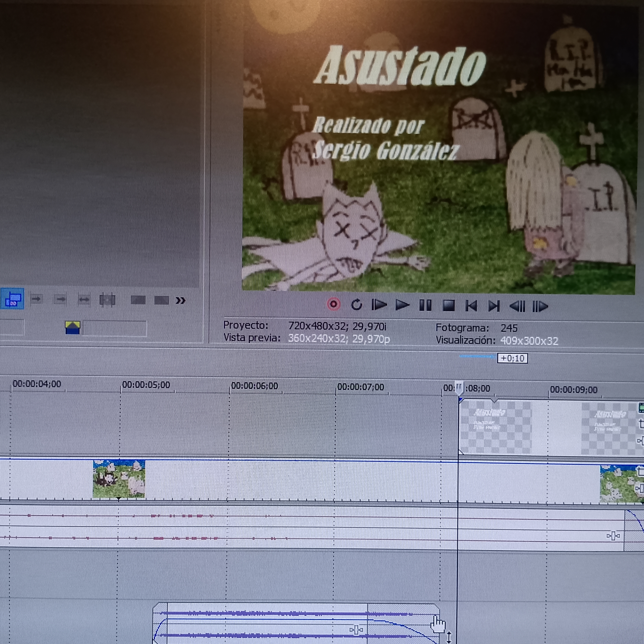Click the event FX icon on title clip right edge
This screenshot has width=644, height=644.
click(640, 441)
